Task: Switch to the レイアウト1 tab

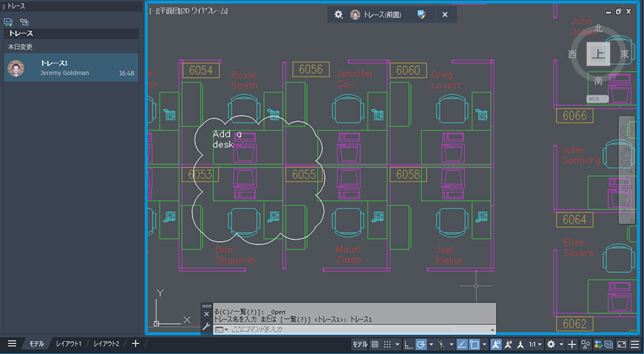Action: 68,344
